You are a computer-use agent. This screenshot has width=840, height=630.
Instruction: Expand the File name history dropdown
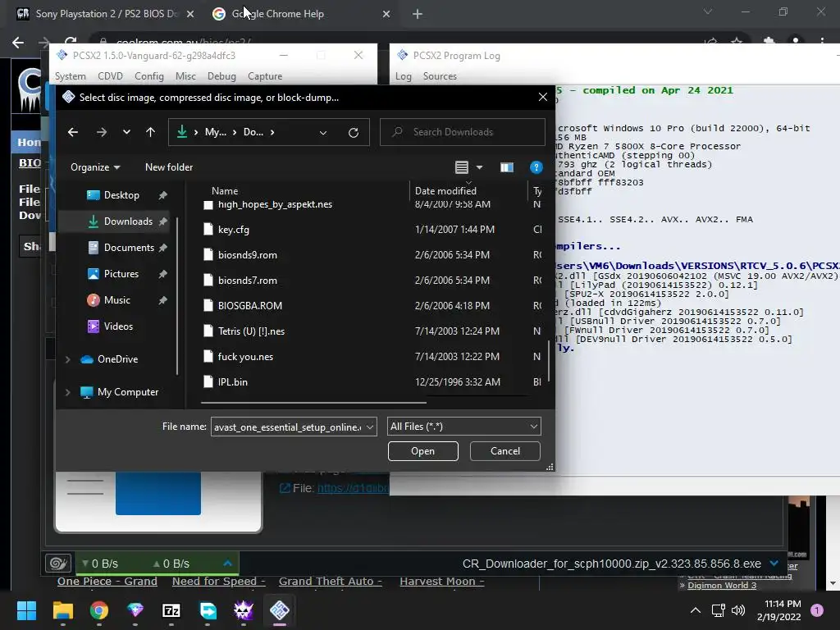click(370, 427)
